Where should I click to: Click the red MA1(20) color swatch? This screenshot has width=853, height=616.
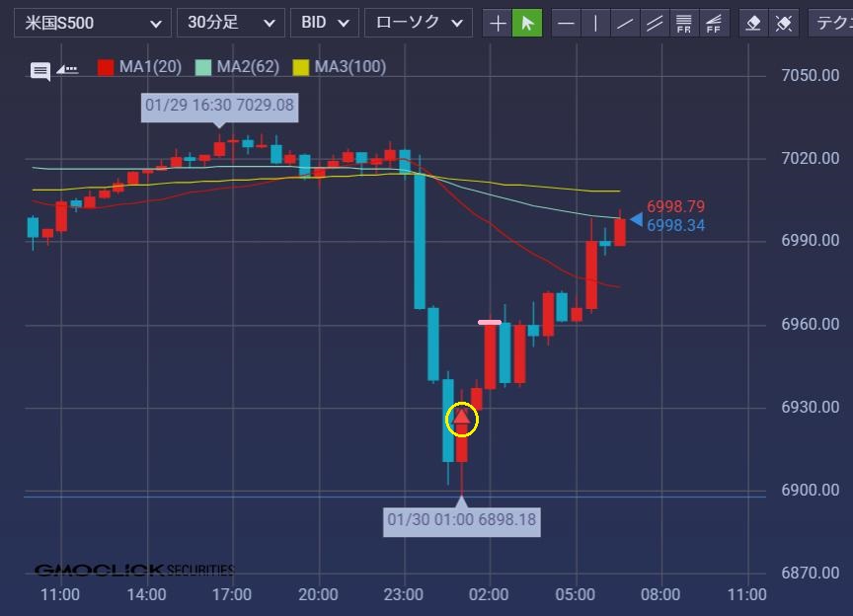(106, 67)
